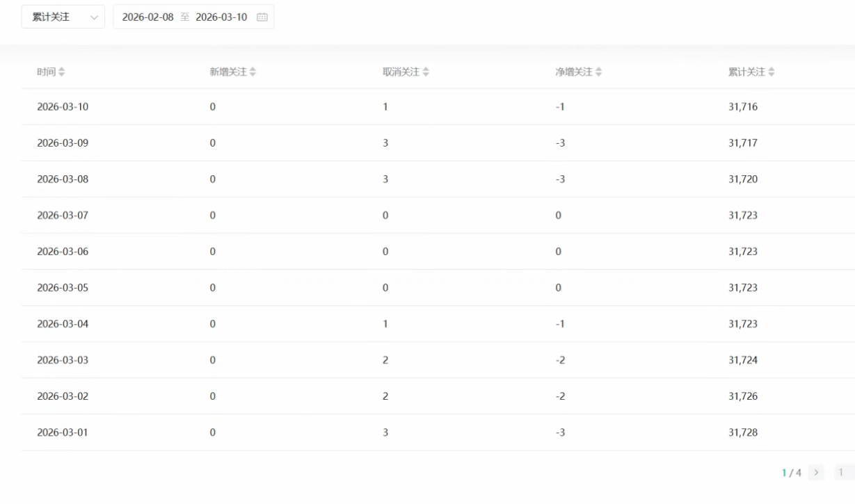855x504 pixels.
Task: Open the 累计关注 metric dropdown
Action: (x=63, y=17)
